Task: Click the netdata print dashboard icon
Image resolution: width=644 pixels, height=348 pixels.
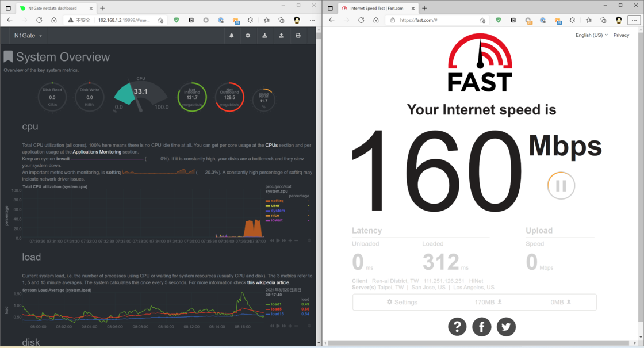Action: (x=298, y=36)
